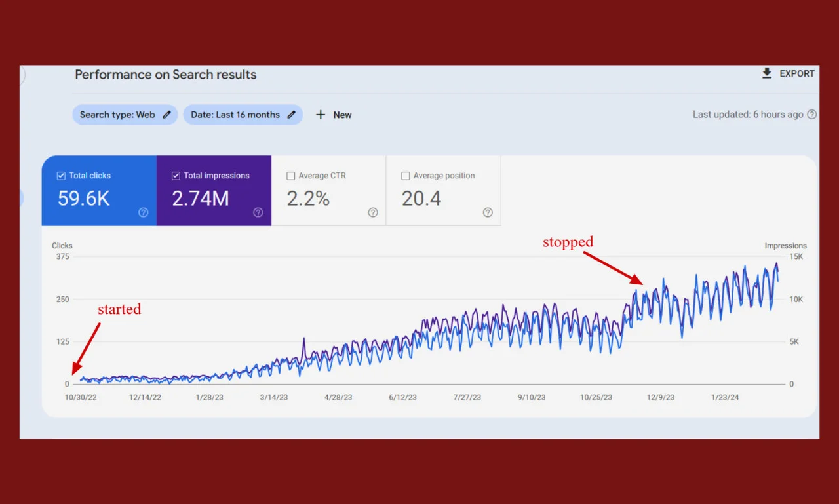Image resolution: width=839 pixels, height=504 pixels.
Task: Uncheck the Total clicks checkbox
Action: click(61, 176)
